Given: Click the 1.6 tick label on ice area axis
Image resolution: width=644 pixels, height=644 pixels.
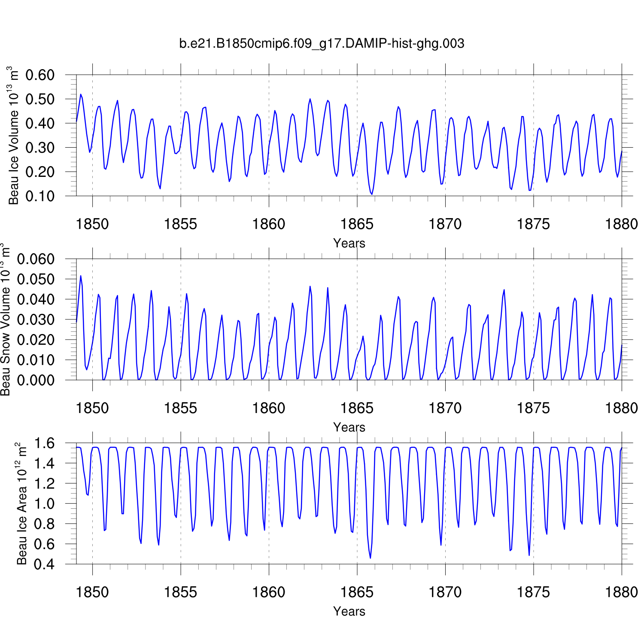Looking at the screenshot, I should [x=44, y=443].
